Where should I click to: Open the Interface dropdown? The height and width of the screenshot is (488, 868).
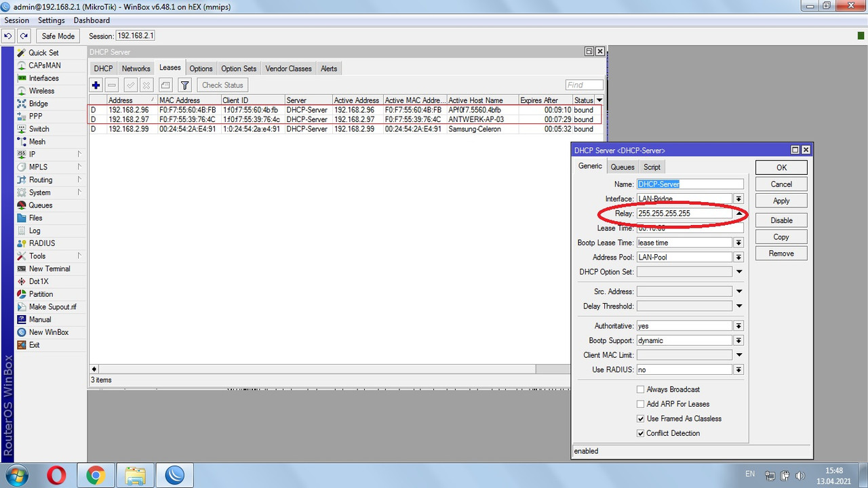point(738,199)
